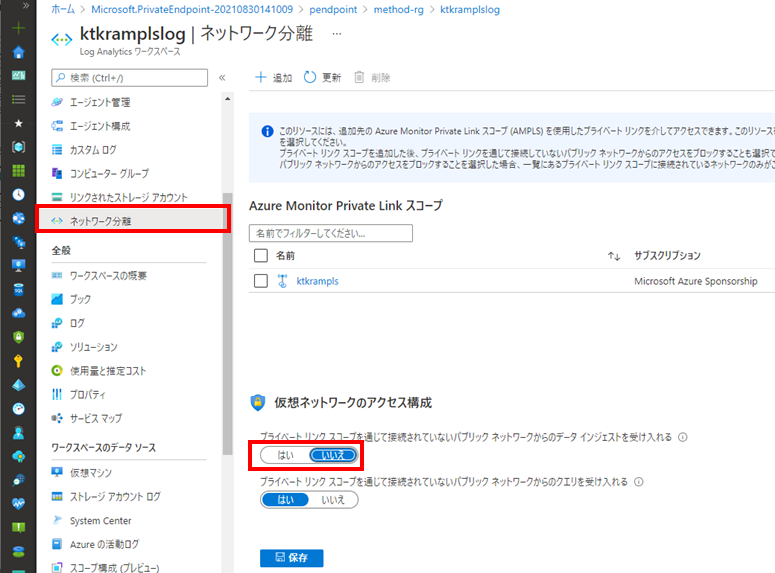Click the search box 検索 (Ctrl+/)
775x573 pixels.
point(129,78)
